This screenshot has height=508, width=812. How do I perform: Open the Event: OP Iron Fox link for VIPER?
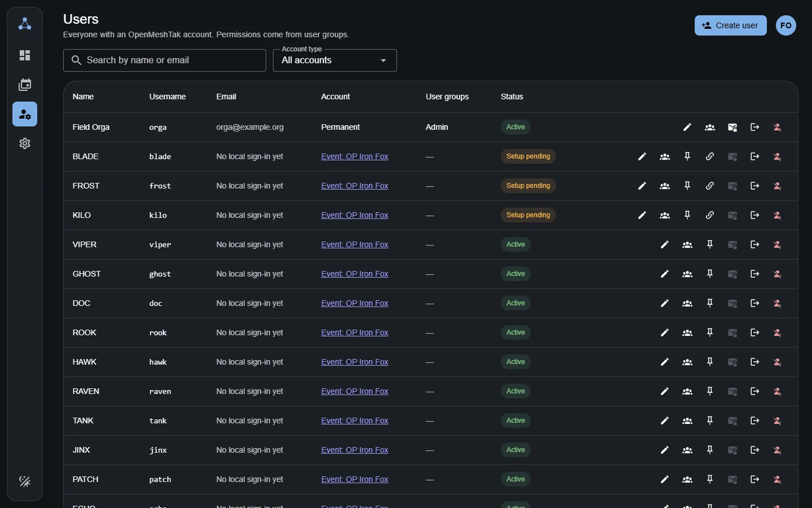pyautogui.click(x=355, y=245)
